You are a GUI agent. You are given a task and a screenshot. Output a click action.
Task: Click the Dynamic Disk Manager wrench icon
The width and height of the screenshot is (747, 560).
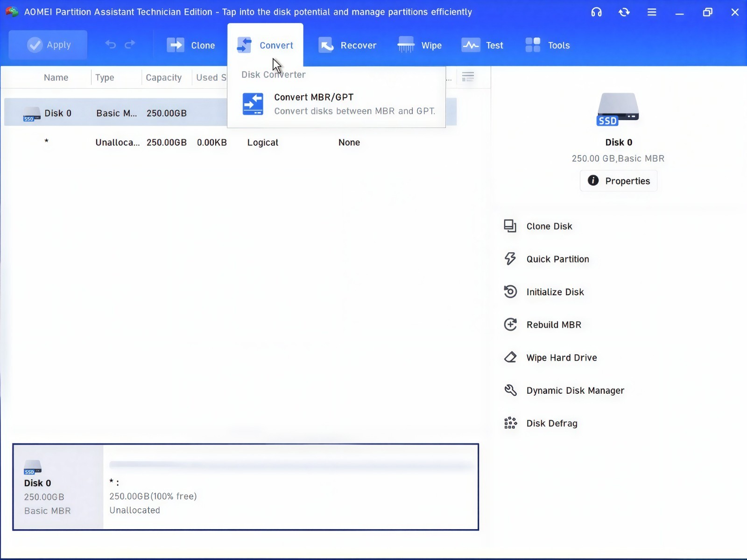510,390
